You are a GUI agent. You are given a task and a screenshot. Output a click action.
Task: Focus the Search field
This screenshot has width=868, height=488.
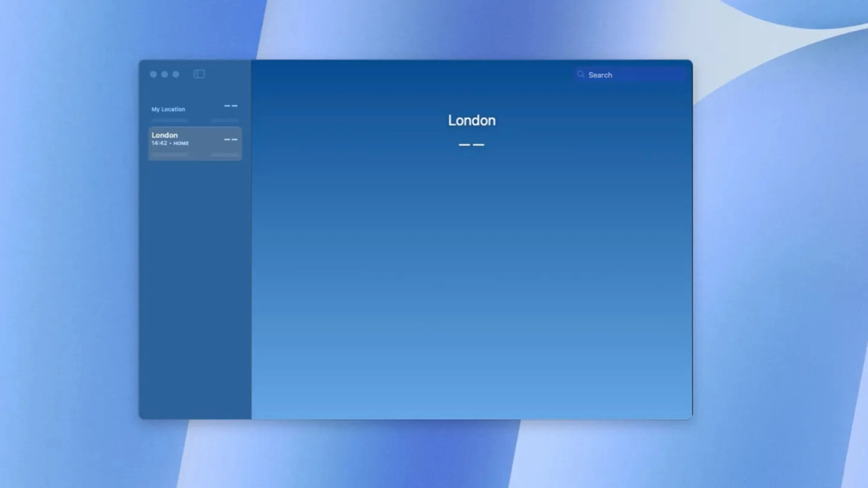click(630, 75)
